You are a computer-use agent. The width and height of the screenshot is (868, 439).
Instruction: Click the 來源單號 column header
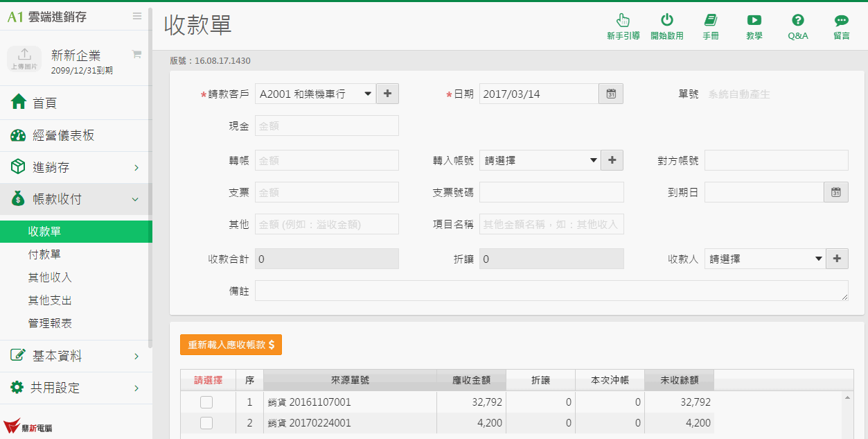click(350, 380)
